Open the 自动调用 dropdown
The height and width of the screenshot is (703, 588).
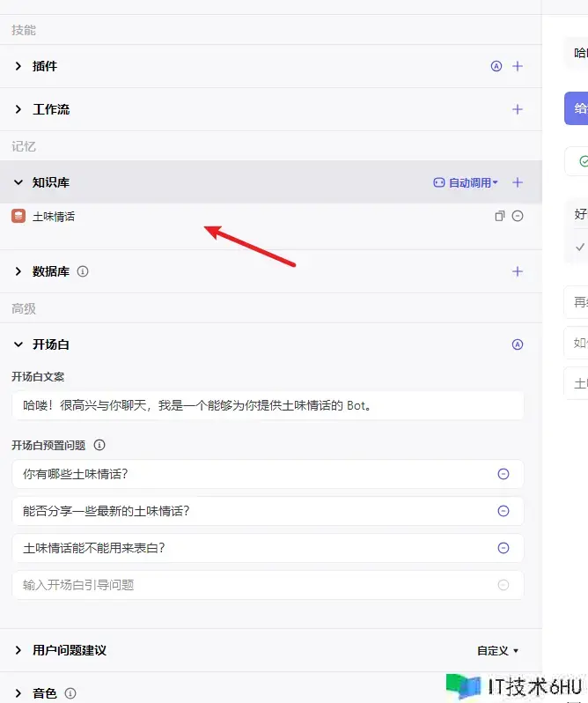point(466,182)
